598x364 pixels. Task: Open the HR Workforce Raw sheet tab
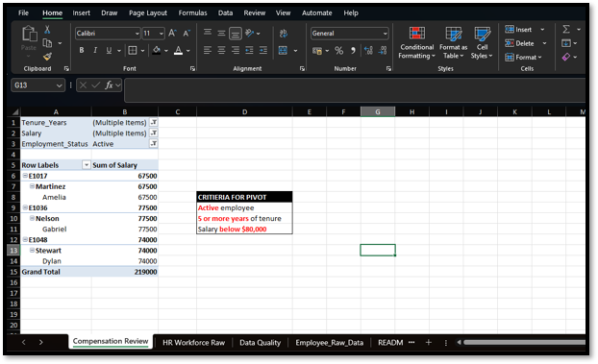(x=194, y=343)
